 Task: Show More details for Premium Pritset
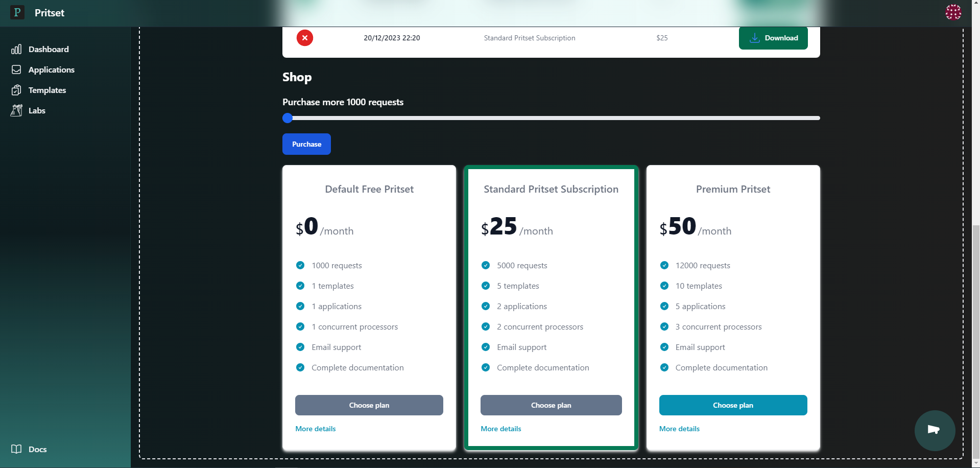click(679, 429)
